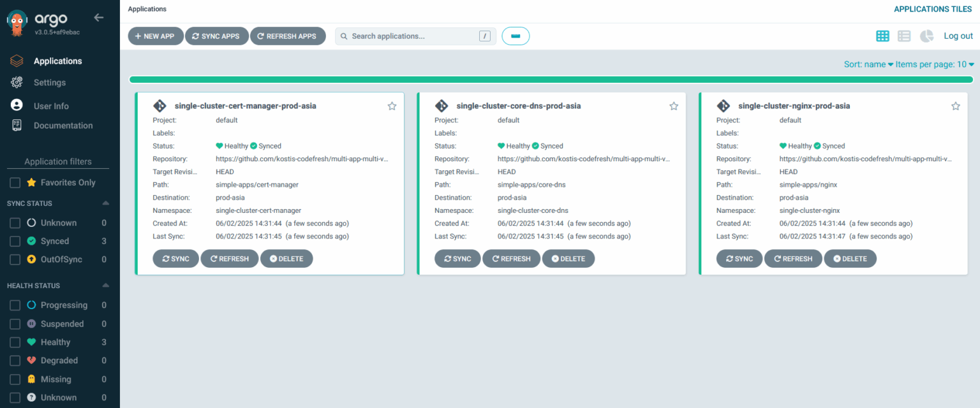Open the summary pie chart view
This screenshot has width=980, height=408.
click(926, 36)
